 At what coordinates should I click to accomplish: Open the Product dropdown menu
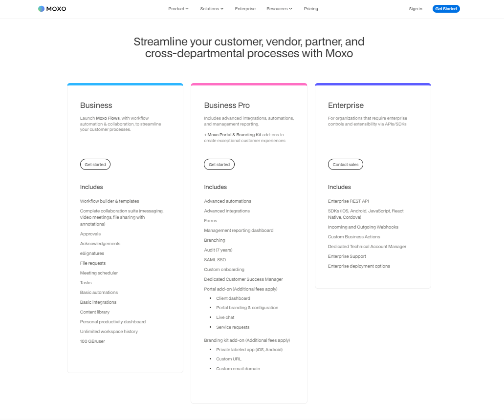[178, 8]
